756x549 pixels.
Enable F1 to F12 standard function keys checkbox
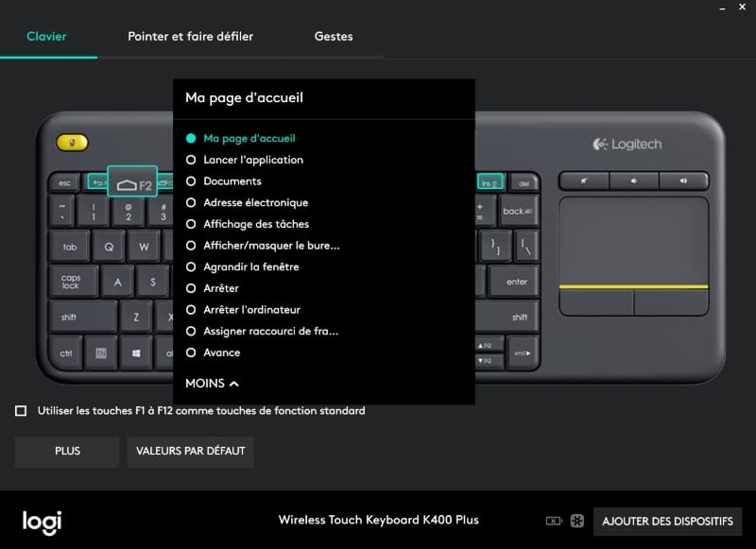click(x=21, y=411)
